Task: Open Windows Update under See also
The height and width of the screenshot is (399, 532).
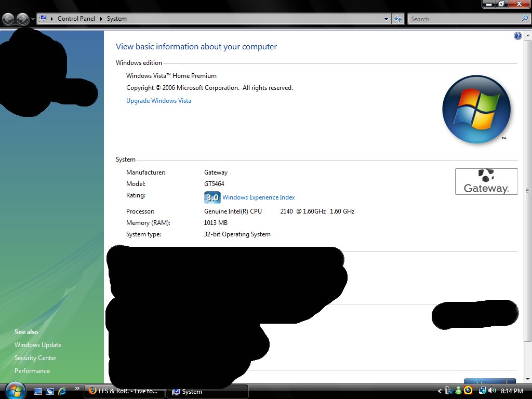Action: (x=38, y=345)
